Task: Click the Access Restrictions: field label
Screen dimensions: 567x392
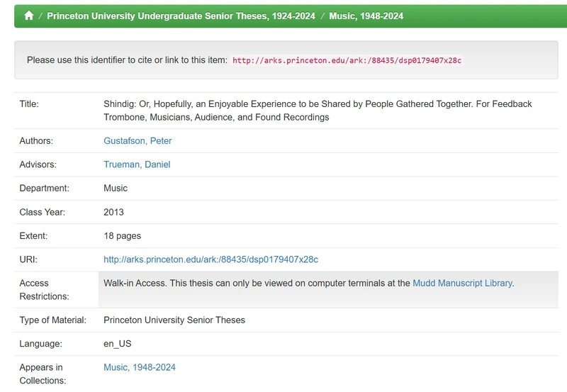Action: pyautogui.click(x=44, y=290)
